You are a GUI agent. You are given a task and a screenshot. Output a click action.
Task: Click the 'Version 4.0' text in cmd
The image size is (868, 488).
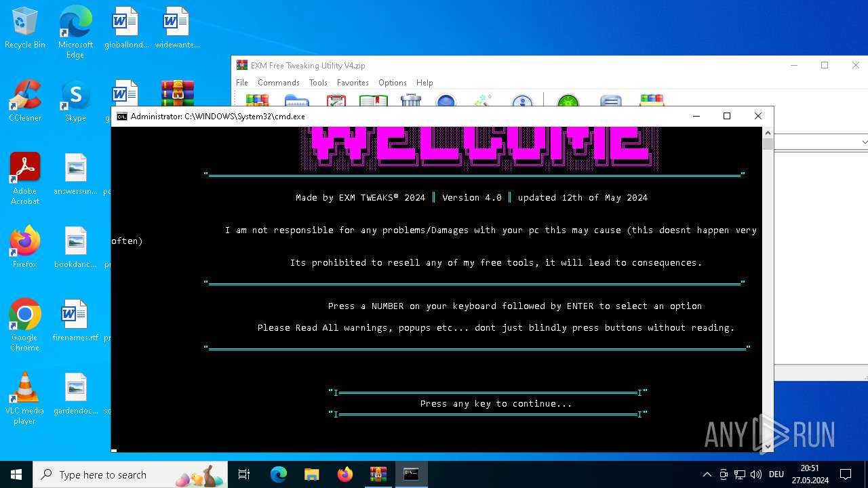tap(472, 198)
